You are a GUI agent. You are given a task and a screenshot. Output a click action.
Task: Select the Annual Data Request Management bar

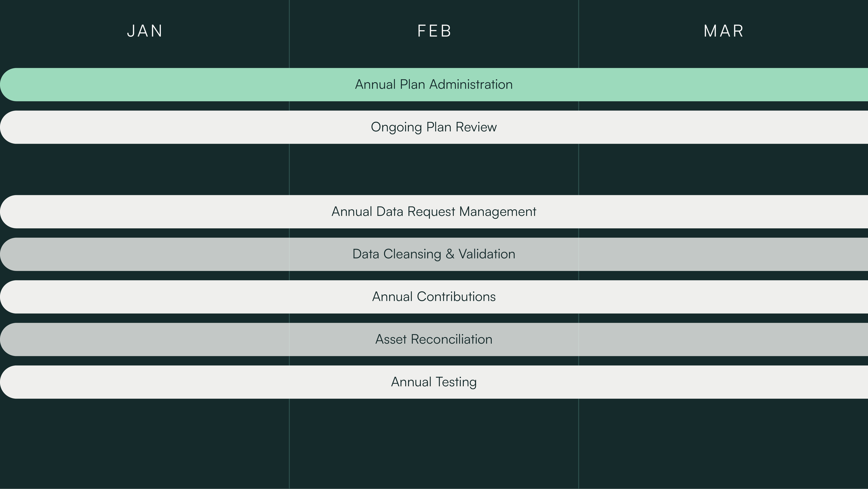[x=434, y=211]
